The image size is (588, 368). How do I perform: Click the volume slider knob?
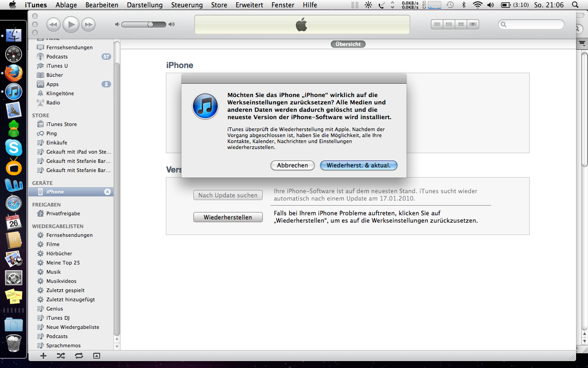tap(150, 24)
